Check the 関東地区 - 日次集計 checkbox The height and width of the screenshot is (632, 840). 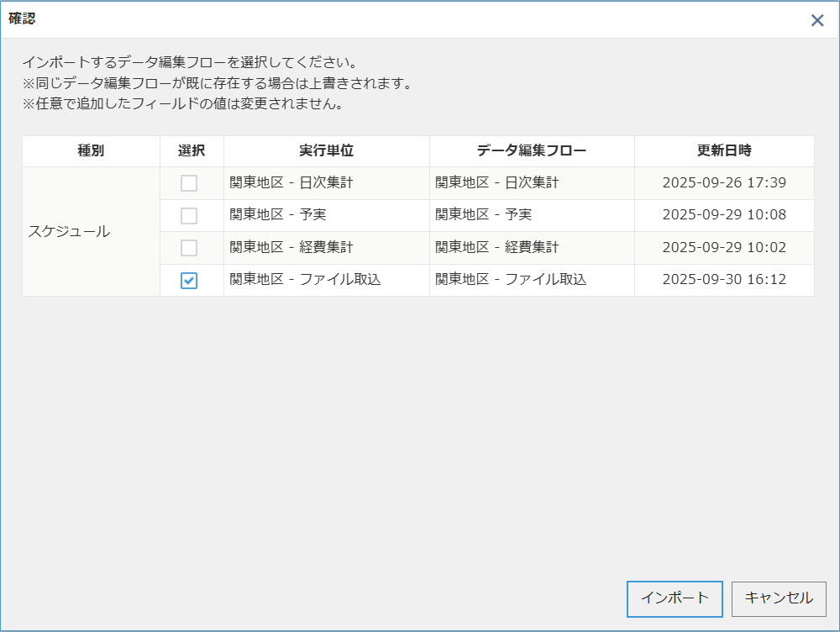(x=189, y=183)
